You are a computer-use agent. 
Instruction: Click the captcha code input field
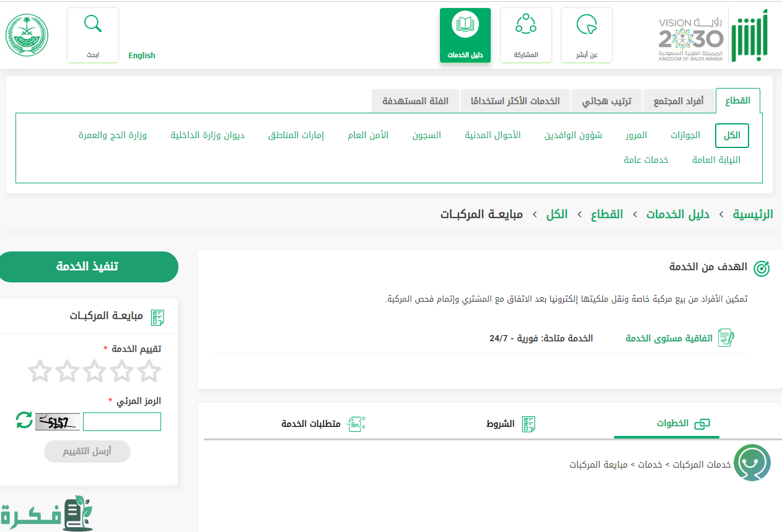pos(122,422)
